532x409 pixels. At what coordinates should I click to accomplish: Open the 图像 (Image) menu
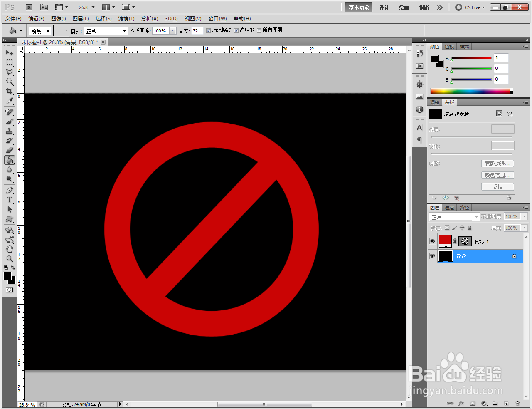[59, 19]
